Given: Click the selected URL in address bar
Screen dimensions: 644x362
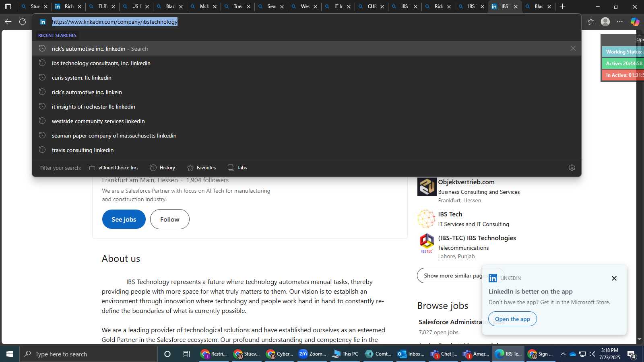Looking at the screenshot, I should pyautogui.click(x=115, y=22).
